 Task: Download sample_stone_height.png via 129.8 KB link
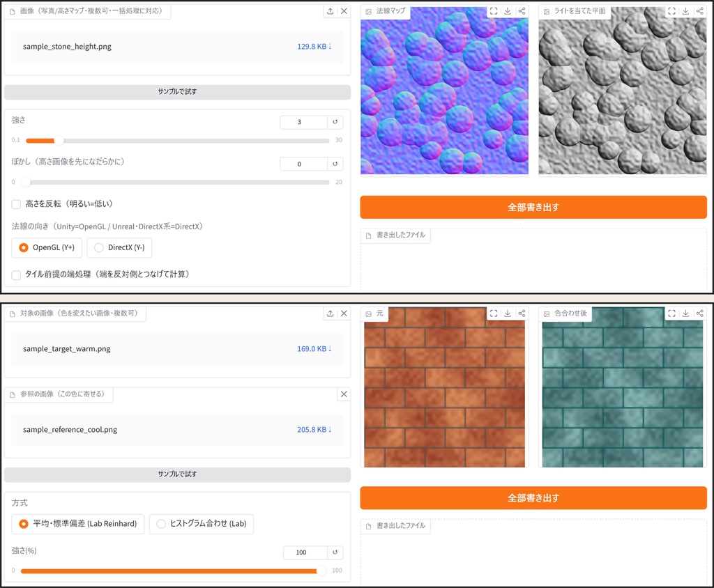(314, 47)
